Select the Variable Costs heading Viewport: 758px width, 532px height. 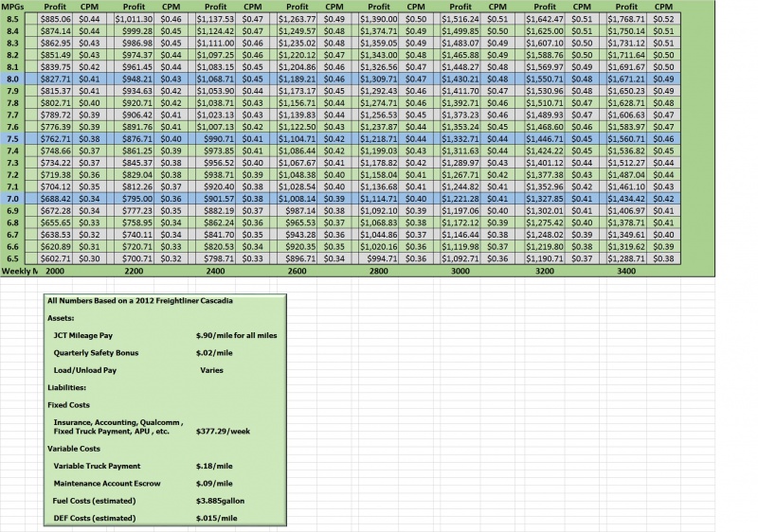click(x=74, y=448)
